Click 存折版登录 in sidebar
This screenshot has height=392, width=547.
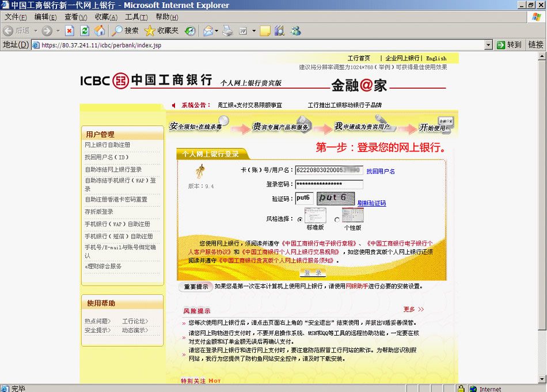coord(99,212)
